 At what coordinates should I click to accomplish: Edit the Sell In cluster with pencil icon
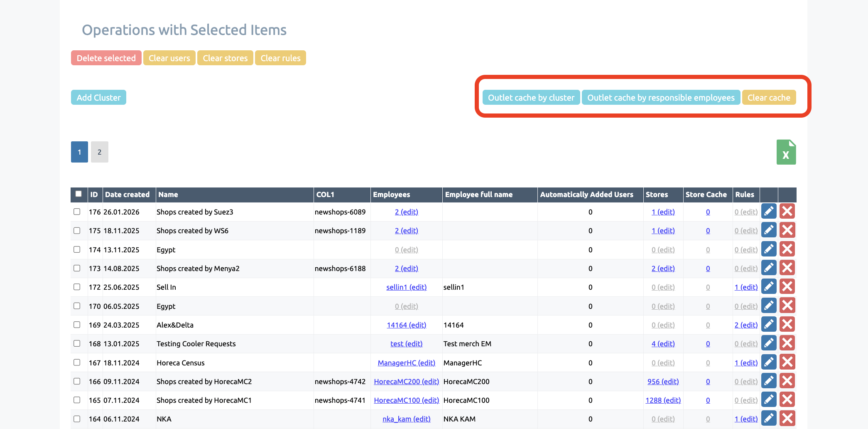(x=769, y=287)
